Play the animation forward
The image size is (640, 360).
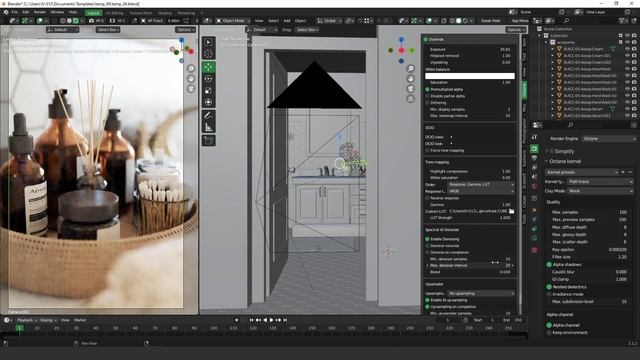272,320
